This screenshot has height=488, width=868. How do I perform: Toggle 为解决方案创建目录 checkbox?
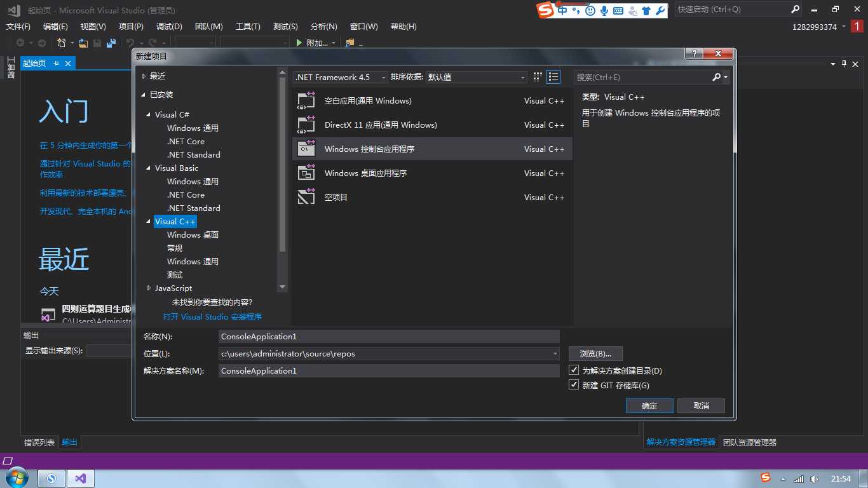click(x=574, y=370)
